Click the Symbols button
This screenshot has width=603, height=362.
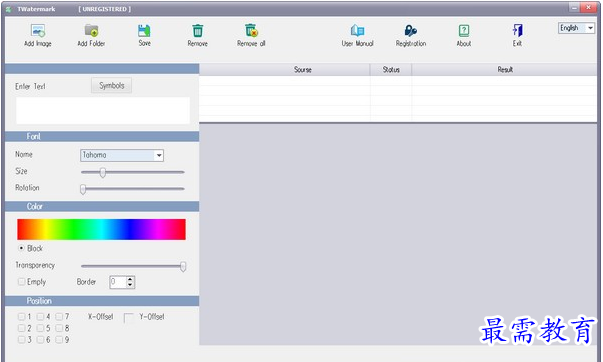point(112,85)
